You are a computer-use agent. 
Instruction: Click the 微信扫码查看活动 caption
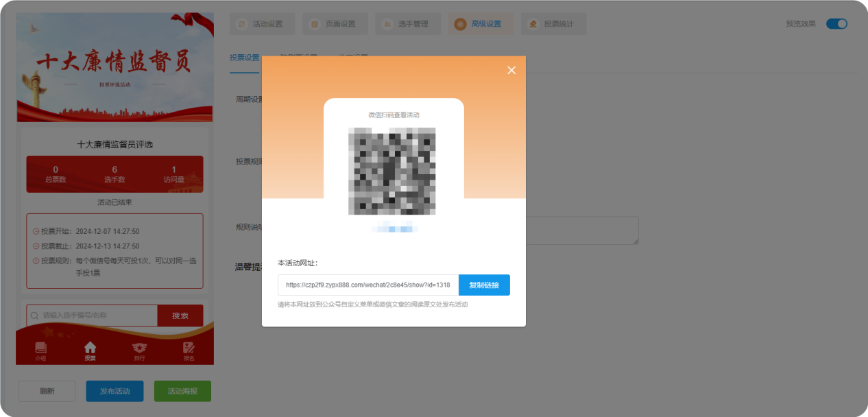pyautogui.click(x=394, y=115)
